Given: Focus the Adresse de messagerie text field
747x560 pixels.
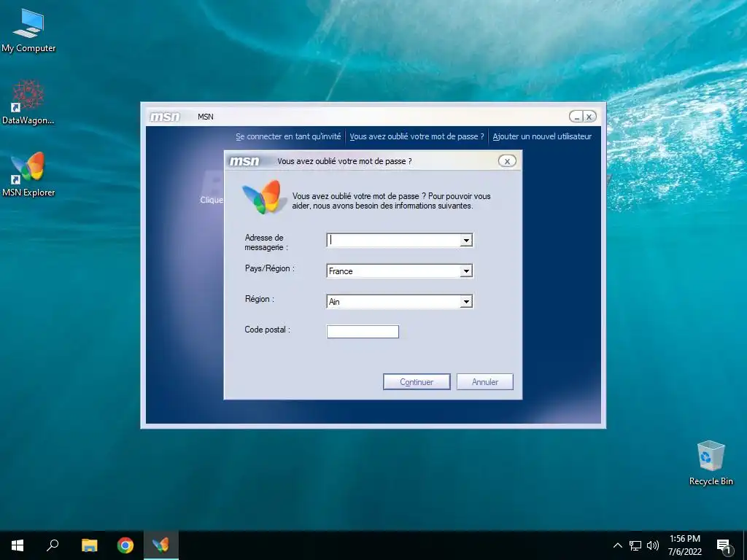Looking at the screenshot, I should pos(393,241).
